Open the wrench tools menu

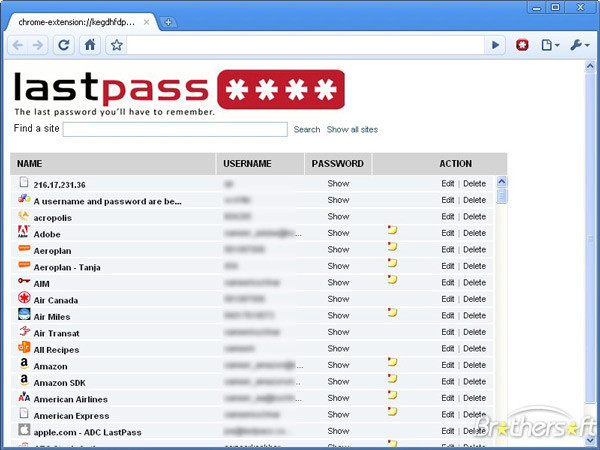click(579, 45)
